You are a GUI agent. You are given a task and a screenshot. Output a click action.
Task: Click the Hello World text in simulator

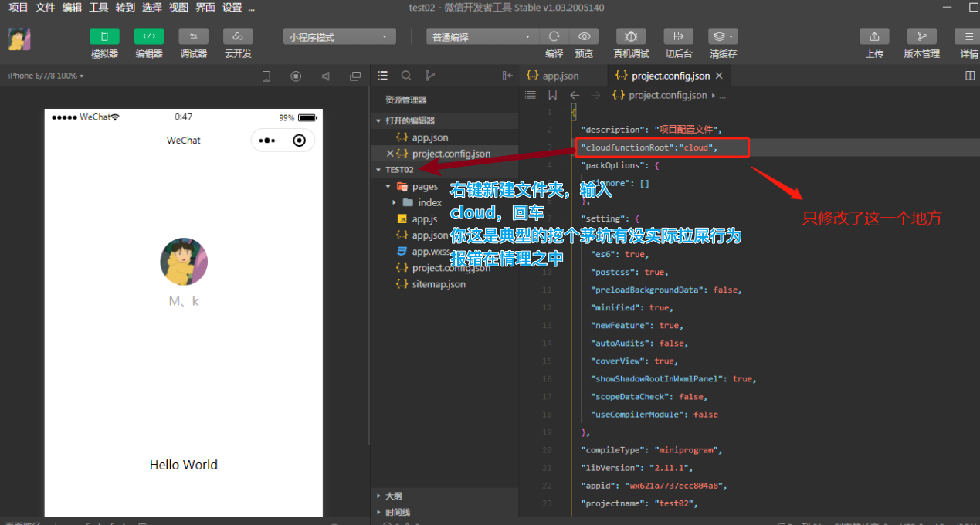(184, 465)
